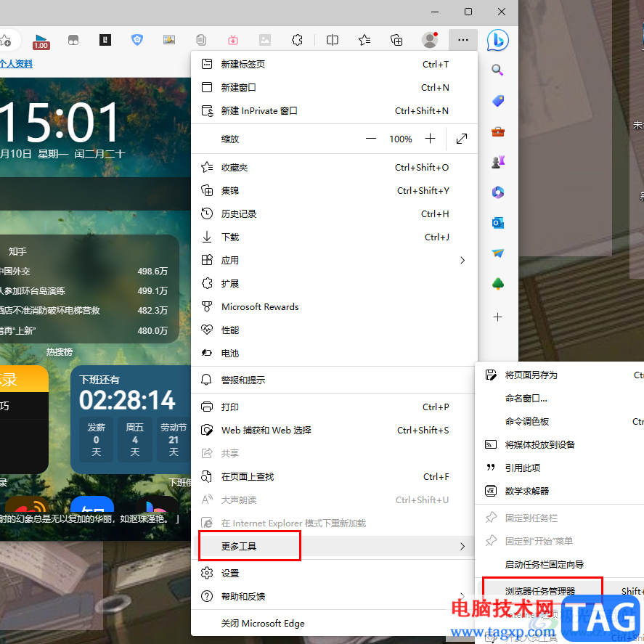Image resolution: width=644 pixels, height=644 pixels.
Task: Open 历史记录 from the menu
Action: point(334,214)
